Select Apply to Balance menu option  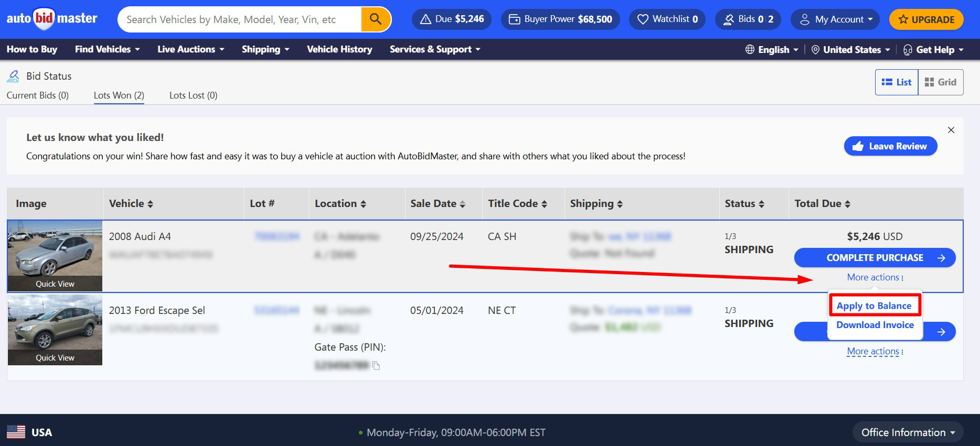click(874, 306)
